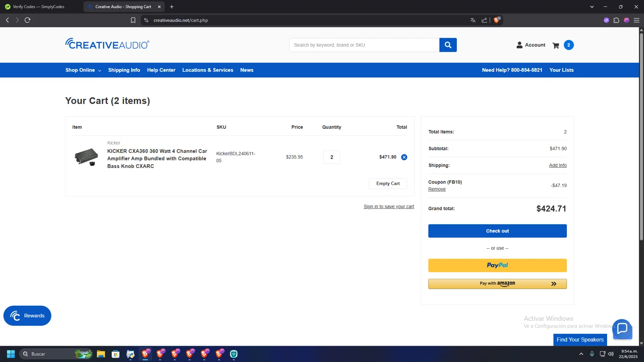Open Locations & Services menu item

tap(208, 70)
